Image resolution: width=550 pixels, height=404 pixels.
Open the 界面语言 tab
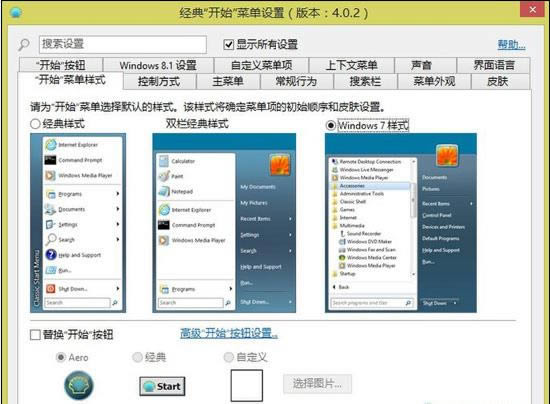pyautogui.click(x=494, y=65)
